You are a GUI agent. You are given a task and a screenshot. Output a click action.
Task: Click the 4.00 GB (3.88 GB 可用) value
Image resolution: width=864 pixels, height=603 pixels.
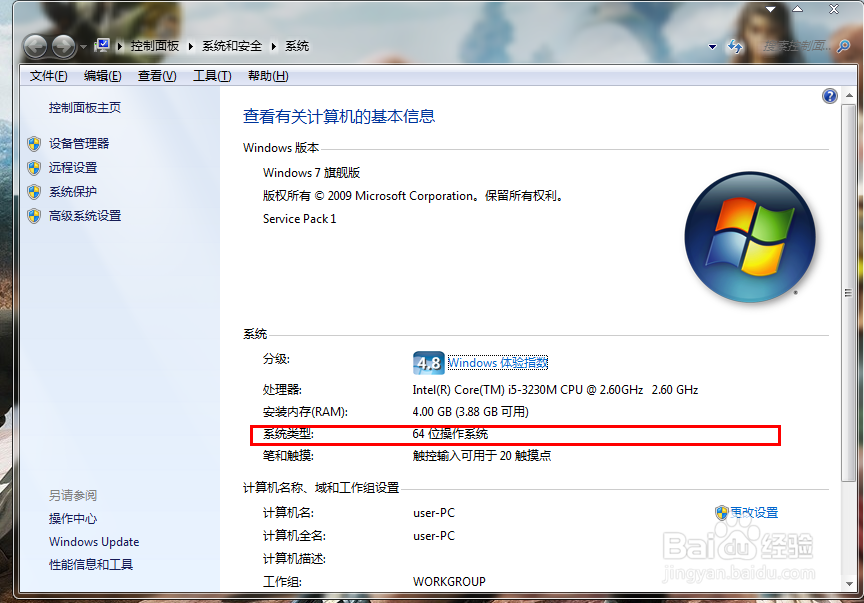[x=470, y=412]
